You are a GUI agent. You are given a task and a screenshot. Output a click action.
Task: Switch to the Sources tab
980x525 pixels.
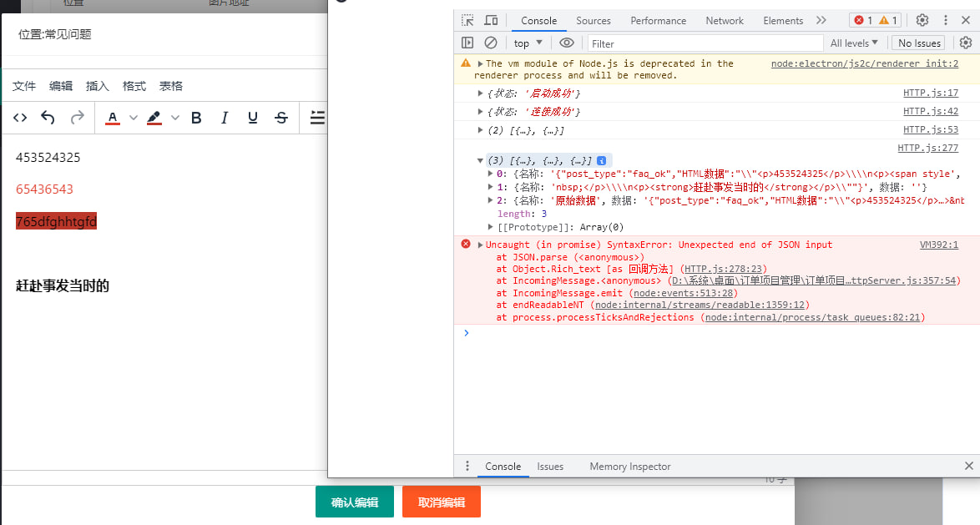tap(594, 21)
